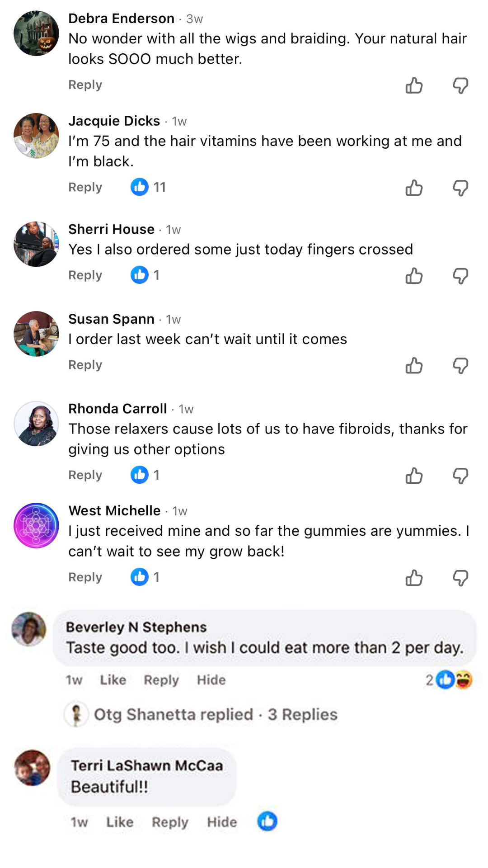This screenshot has width=488, height=868.
Task: Reply to Rhonda Carroll's comment
Action: (85, 475)
